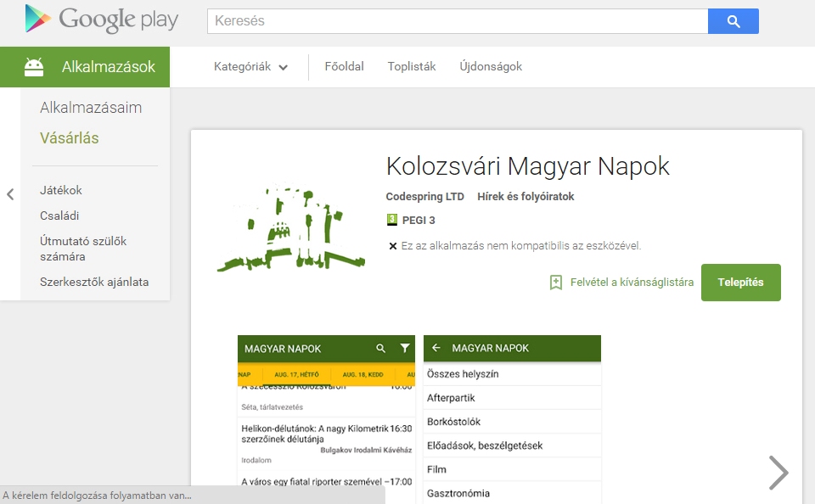Click the filter funnel icon in screenshot
This screenshot has width=815, height=504.
tap(404, 348)
